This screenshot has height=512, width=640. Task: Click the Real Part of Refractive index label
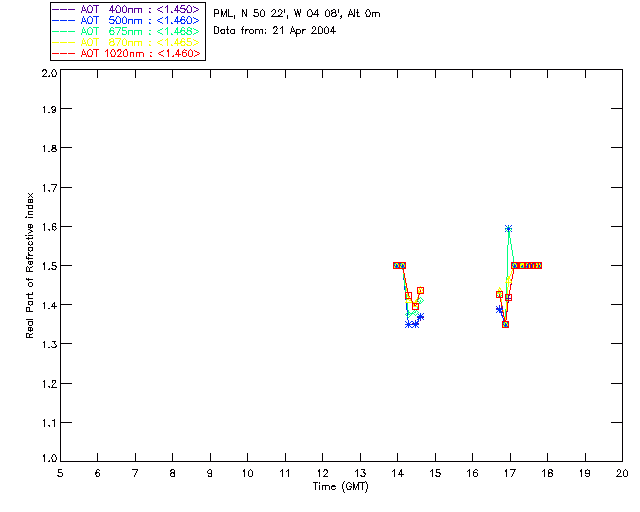(x=29, y=265)
